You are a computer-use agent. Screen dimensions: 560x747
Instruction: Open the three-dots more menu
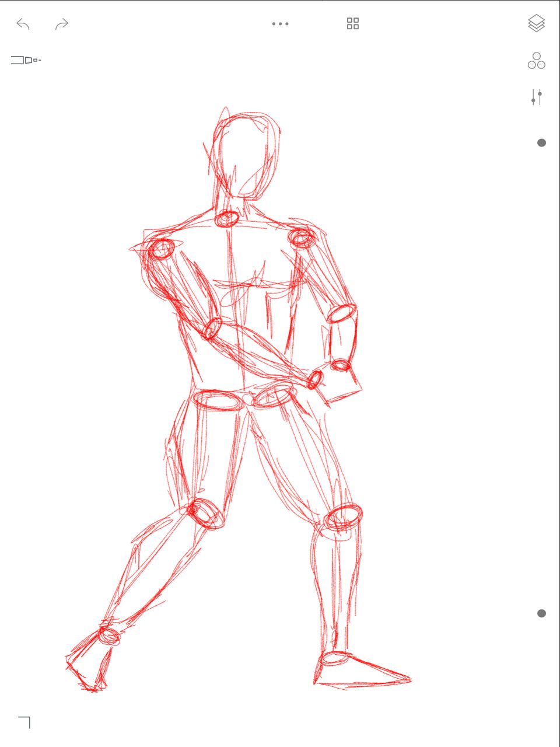pyautogui.click(x=280, y=24)
